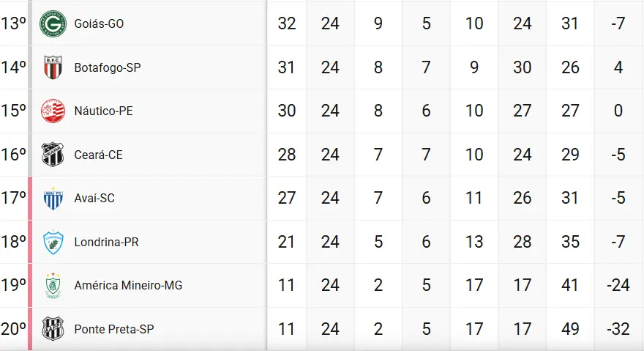This screenshot has height=351, width=644.
Task: Click the Ponte Preta-SP team crest
Action: 53,329
